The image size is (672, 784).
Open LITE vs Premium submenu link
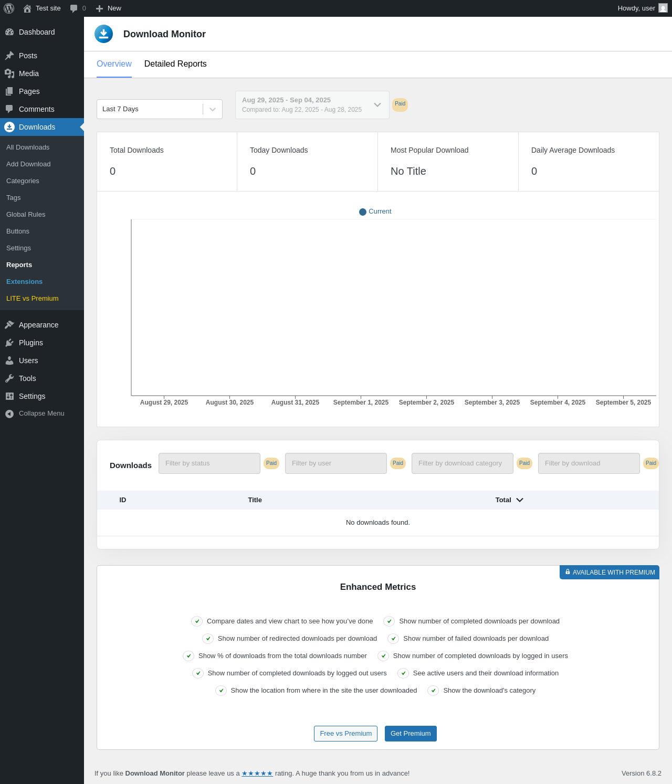[33, 299]
